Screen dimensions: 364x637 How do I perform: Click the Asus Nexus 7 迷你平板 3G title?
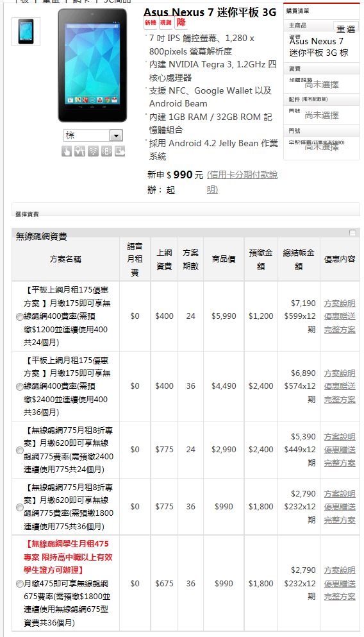click(210, 12)
